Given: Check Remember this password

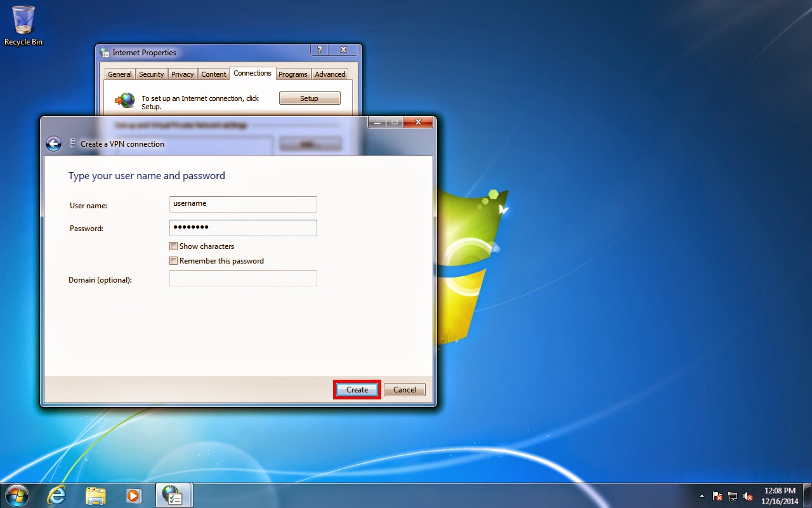Looking at the screenshot, I should pos(173,260).
